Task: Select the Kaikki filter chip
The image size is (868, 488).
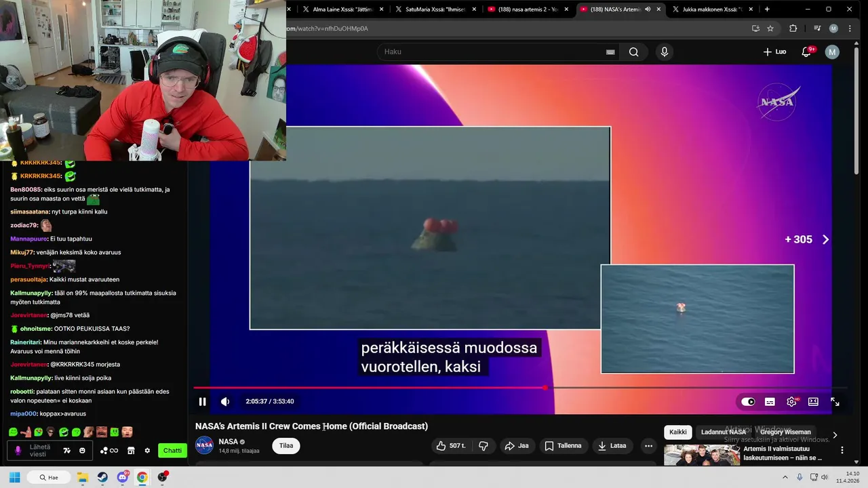Action: (678, 432)
